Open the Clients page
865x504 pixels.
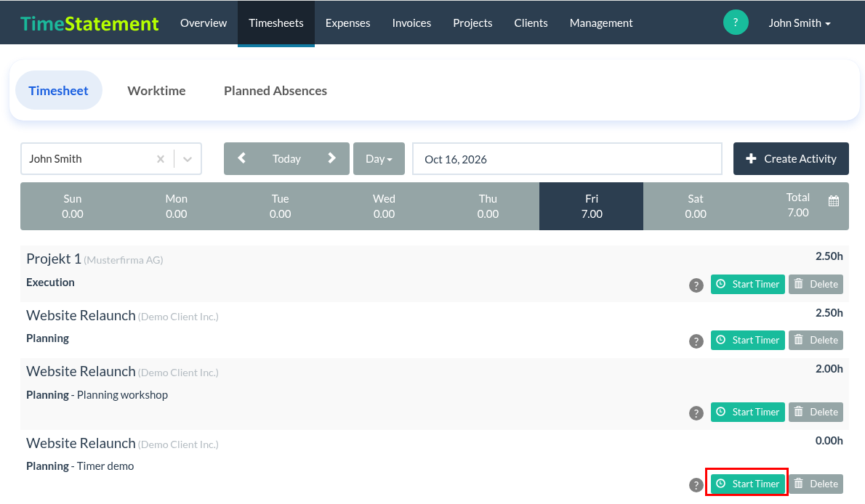coord(531,23)
